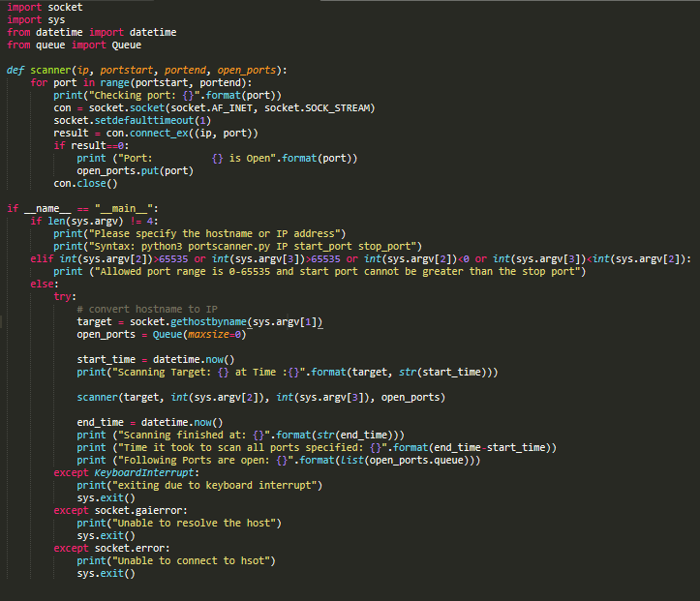Click 'sys.exit()' below resolve host print
This screenshot has height=601, width=700.
pos(106,535)
